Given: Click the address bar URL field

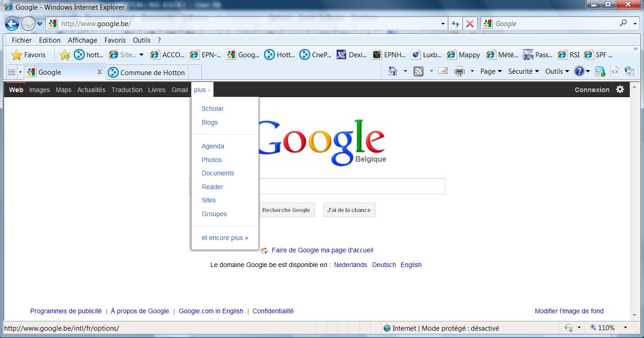Looking at the screenshot, I should [248, 24].
